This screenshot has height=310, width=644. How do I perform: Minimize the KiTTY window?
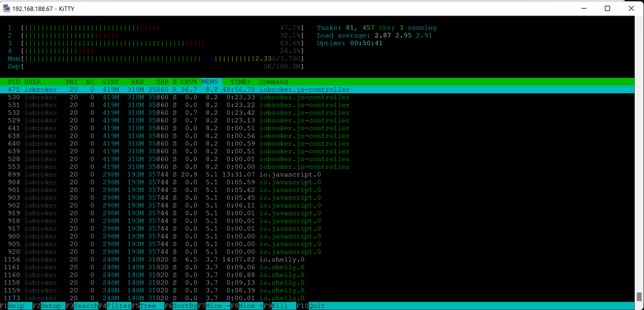click(x=583, y=8)
